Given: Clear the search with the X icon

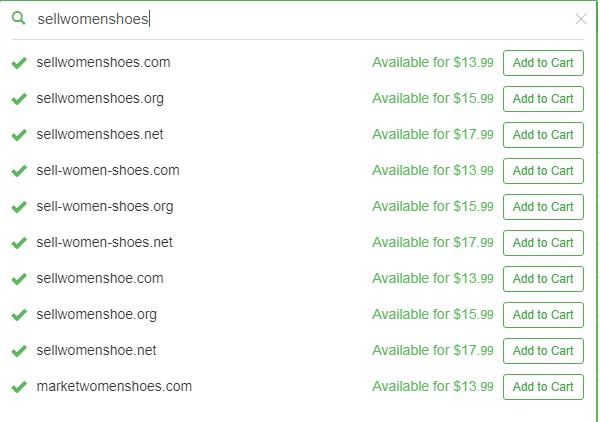Looking at the screenshot, I should 581,18.
